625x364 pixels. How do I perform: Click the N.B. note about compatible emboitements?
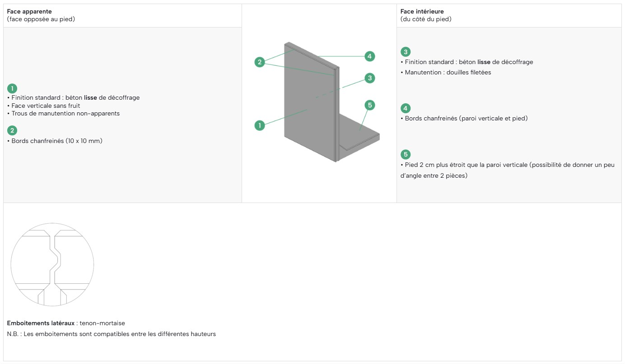point(112,334)
